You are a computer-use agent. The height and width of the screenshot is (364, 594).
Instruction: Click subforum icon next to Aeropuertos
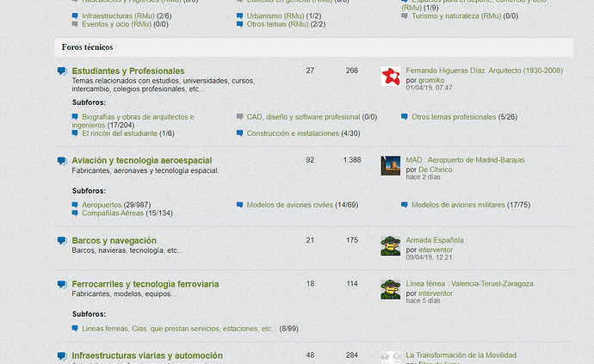tap(76, 205)
